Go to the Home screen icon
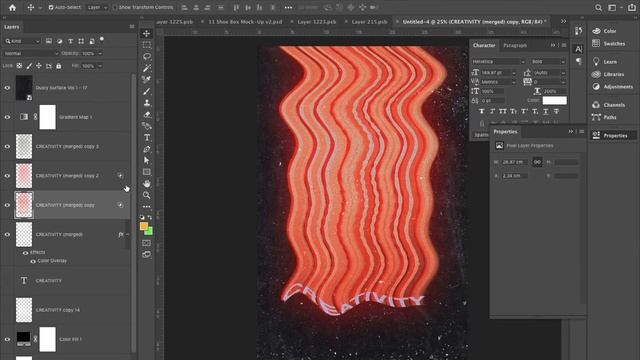This screenshot has width=640, height=360. pos(12,7)
